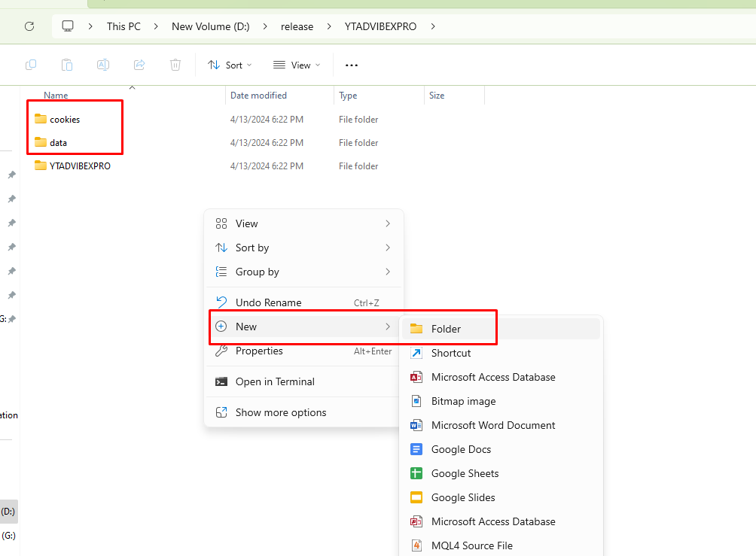Open the See more three-dots menu
The image size is (756, 556).
(x=352, y=65)
